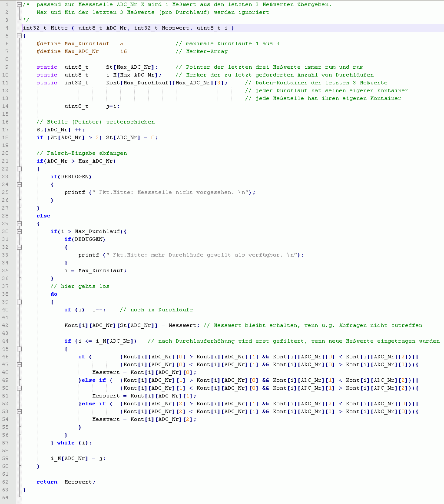Click the function name 'Mitte' on line 4
Screen dimensions: 444x504
coord(59,28)
